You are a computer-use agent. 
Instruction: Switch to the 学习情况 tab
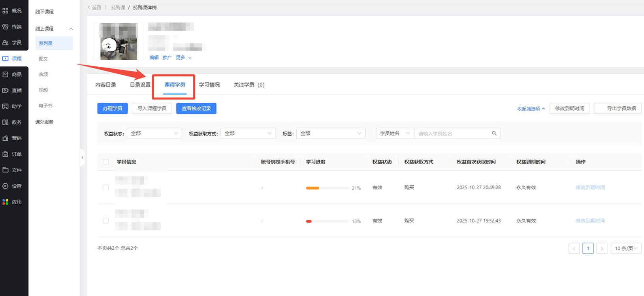[x=209, y=85]
